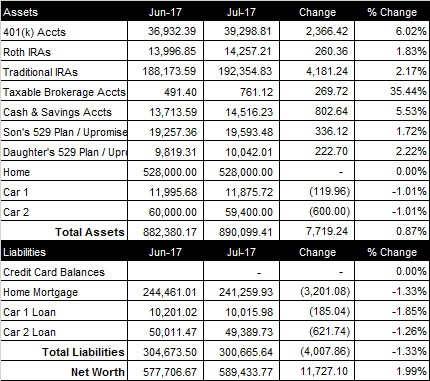
Task: Select the Traditional IRAs Jul-17 cell
Action: (x=241, y=72)
